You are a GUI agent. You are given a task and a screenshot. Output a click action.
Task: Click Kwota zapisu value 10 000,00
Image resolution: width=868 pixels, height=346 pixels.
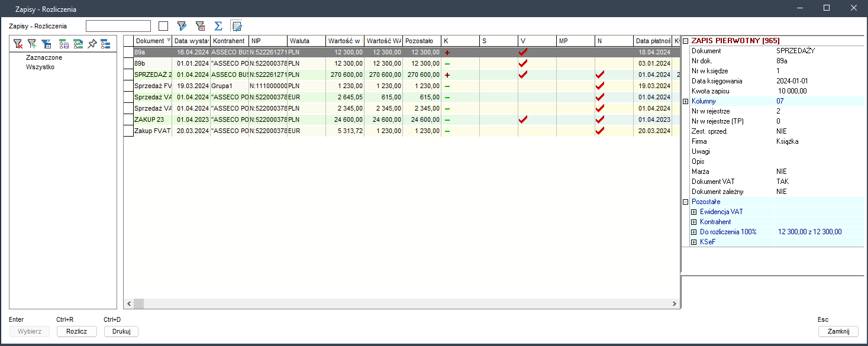[793, 90]
